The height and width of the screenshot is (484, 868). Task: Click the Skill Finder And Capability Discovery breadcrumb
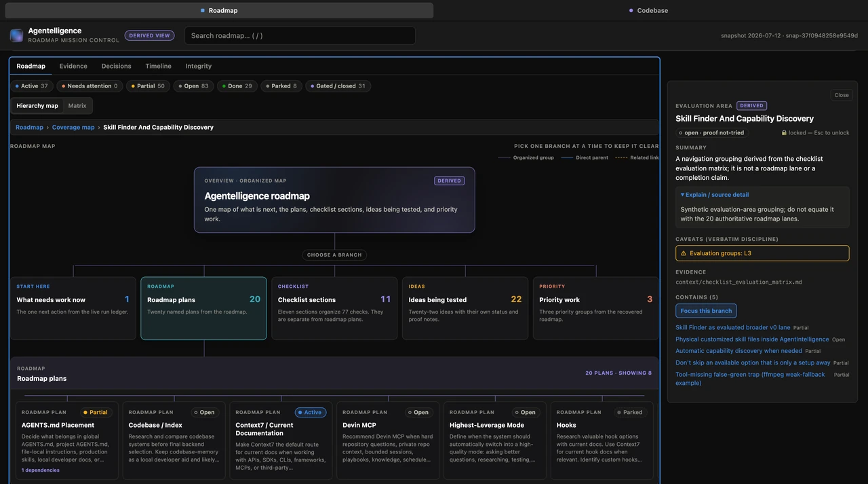[x=158, y=127]
